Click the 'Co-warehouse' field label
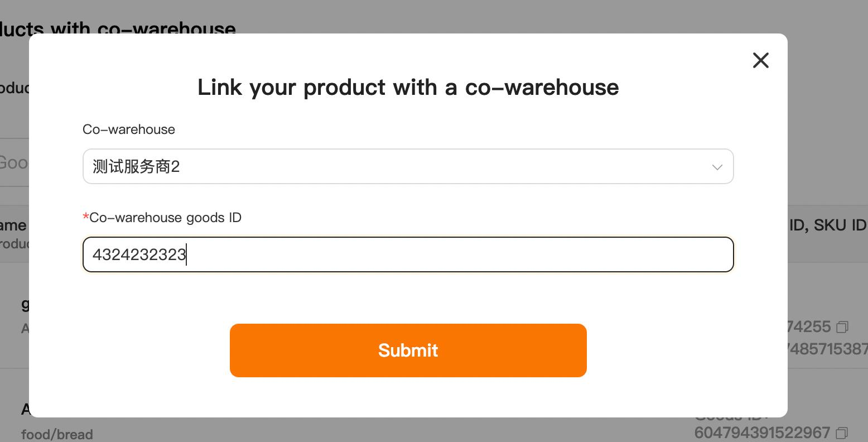Image resolution: width=868 pixels, height=442 pixels. pos(129,129)
